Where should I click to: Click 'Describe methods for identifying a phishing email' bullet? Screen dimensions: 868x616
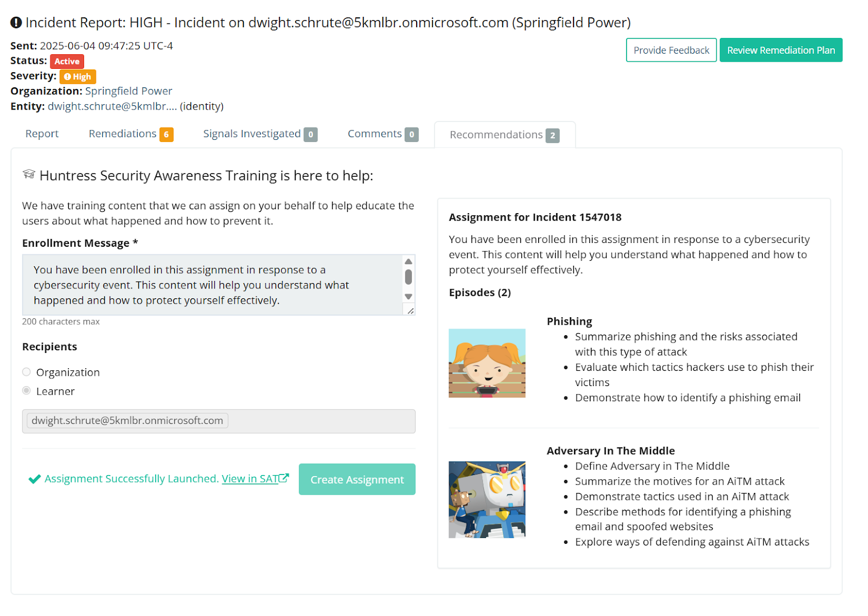(683, 519)
